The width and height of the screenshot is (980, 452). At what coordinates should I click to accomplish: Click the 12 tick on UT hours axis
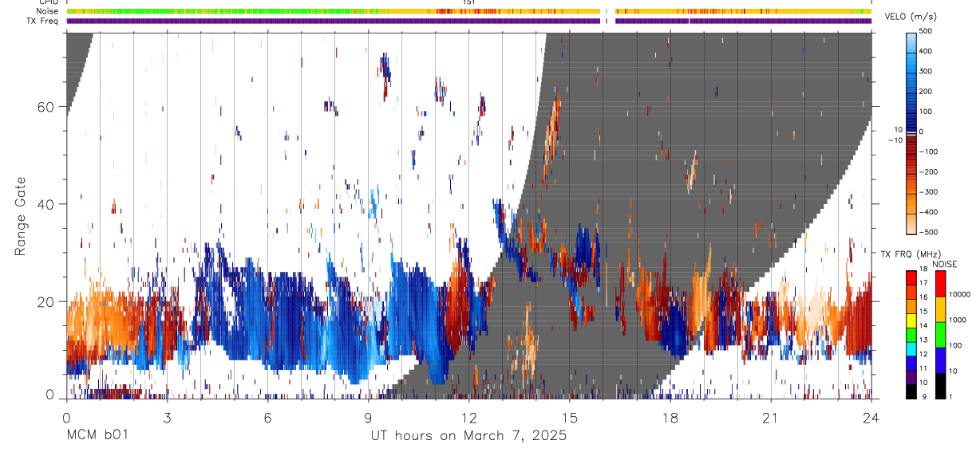(468, 417)
